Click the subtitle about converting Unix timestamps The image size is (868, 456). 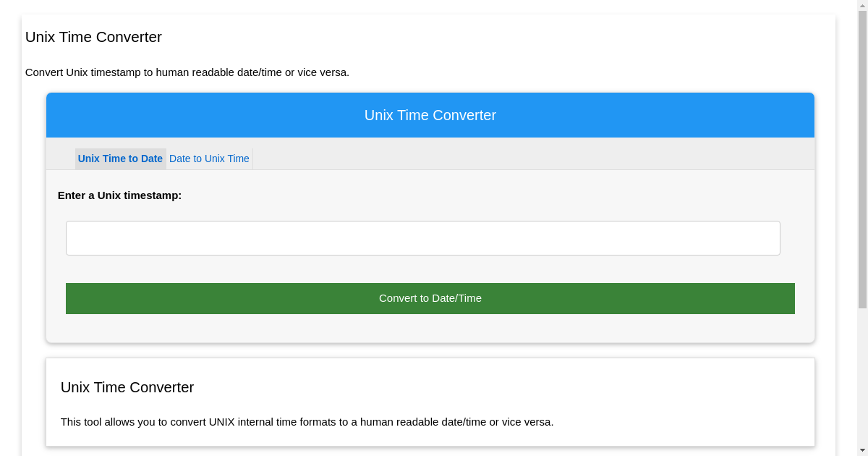click(187, 72)
